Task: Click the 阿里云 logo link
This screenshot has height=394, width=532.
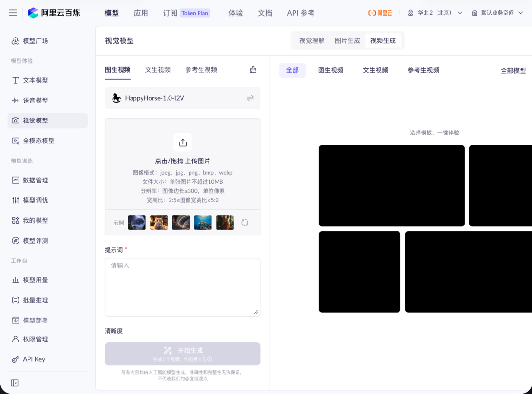Action: [380, 13]
